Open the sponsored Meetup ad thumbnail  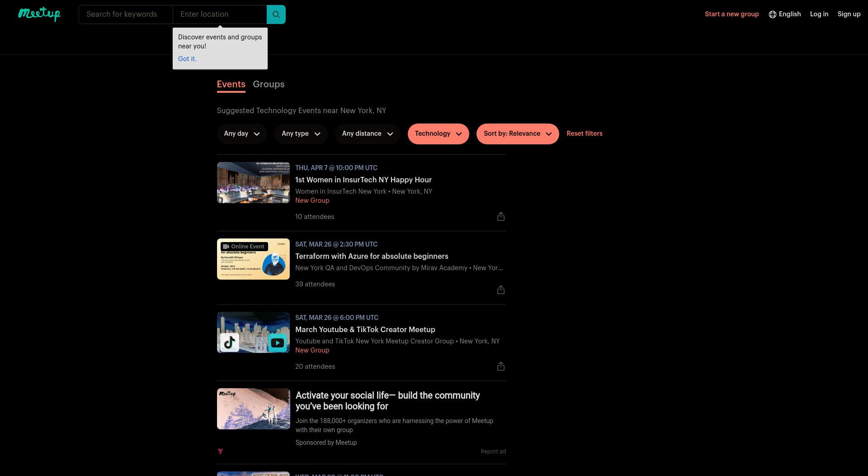pos(253,409)
